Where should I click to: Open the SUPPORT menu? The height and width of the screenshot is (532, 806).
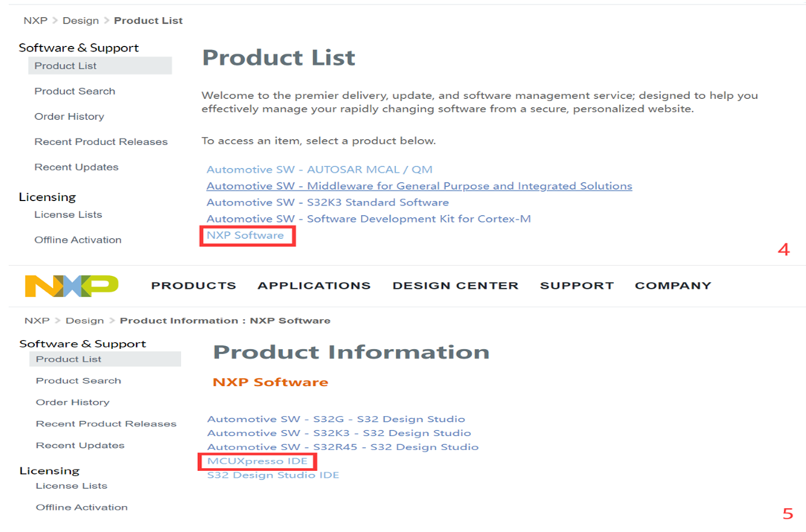[577, 286]
